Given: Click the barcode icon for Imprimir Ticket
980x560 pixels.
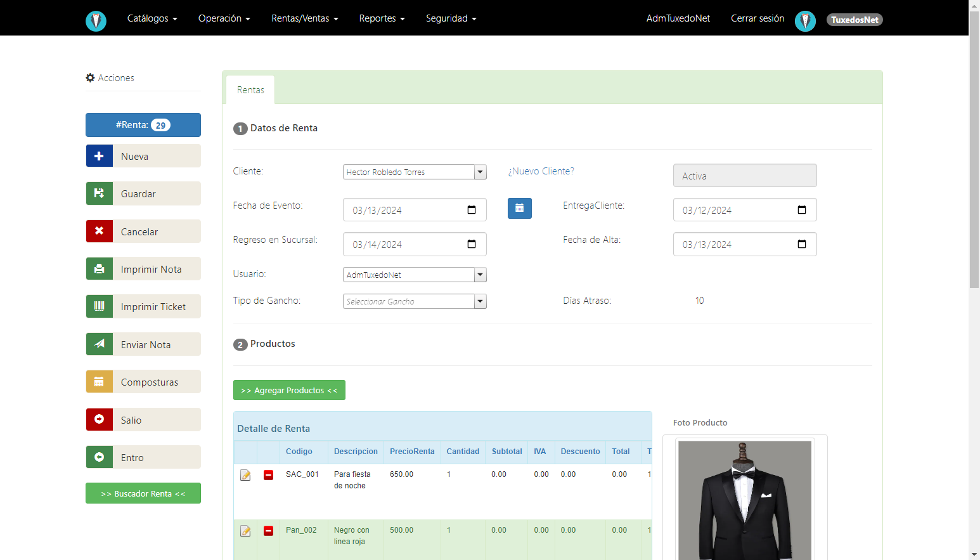Looking at the screenshot, I should pyautogui.click(x=100, y=306).
